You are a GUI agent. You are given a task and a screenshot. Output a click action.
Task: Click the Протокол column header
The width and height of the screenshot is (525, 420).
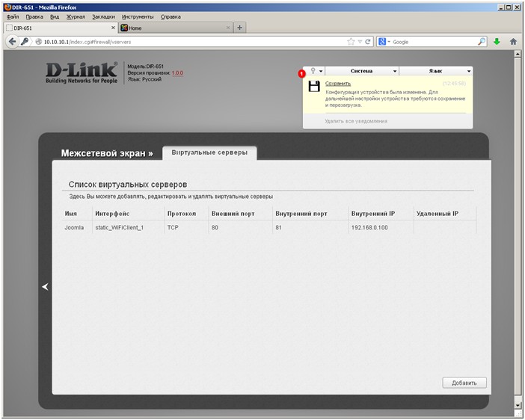(x=182, y=214)
